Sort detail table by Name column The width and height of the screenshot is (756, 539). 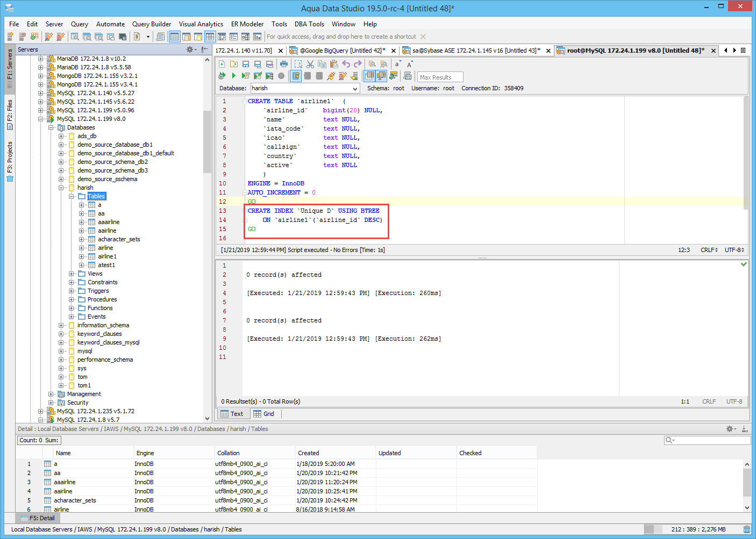(x=92, y=453)
